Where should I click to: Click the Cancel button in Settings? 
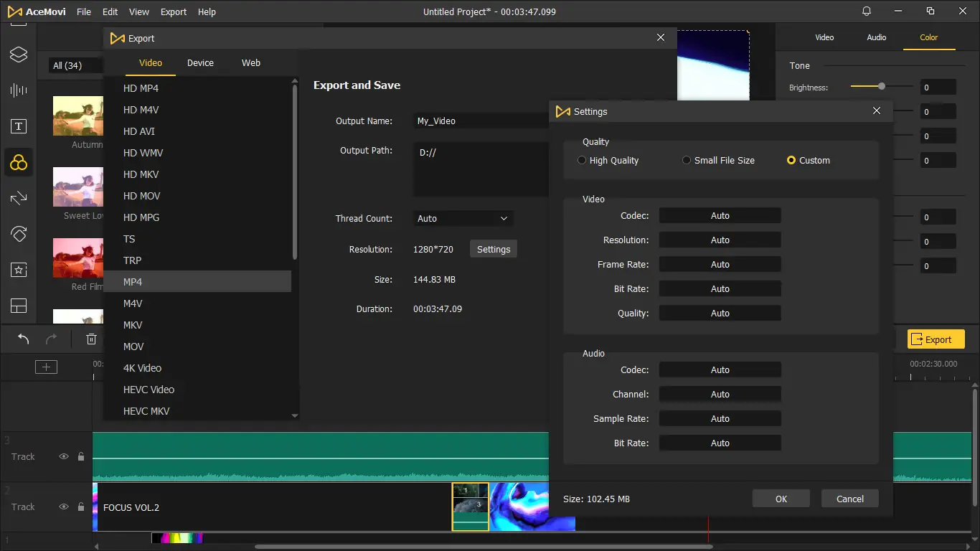pyautogui.click(x=849, y=499)
